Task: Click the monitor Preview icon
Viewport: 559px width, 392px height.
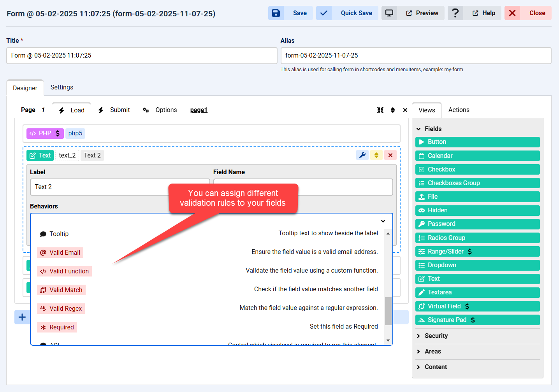Action: pos(389,13)
